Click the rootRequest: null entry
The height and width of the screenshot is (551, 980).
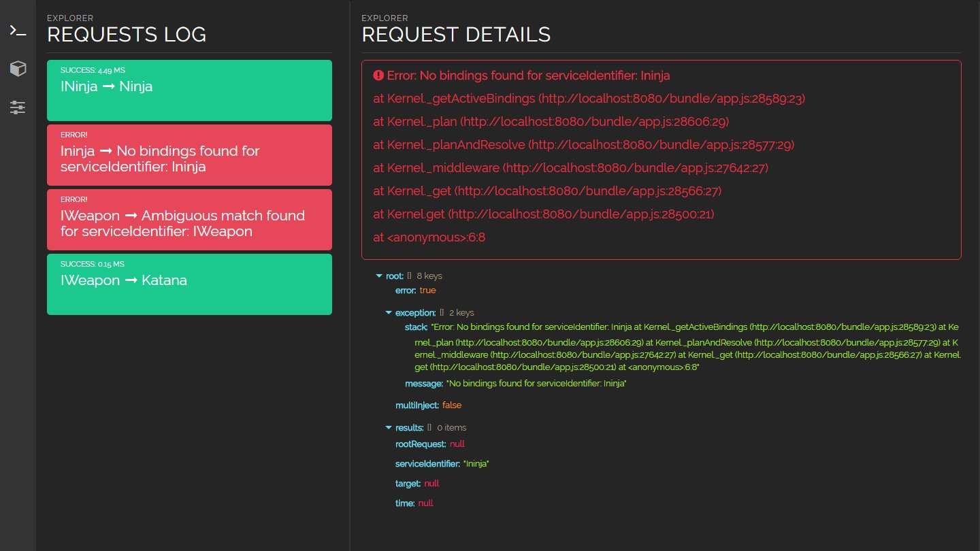pyautogui.click(x=430, y=444)
